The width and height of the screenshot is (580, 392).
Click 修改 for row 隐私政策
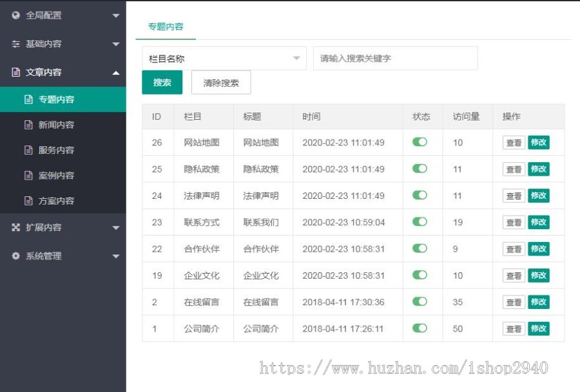pos(539,169)
